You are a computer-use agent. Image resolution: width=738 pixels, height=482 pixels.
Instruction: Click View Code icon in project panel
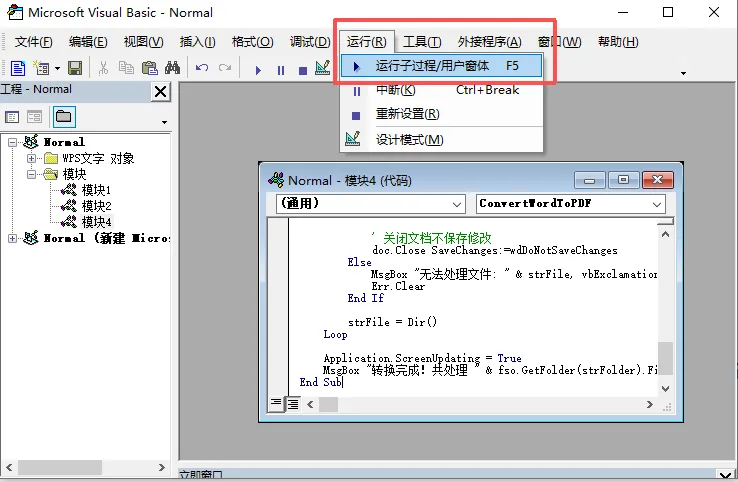(x=12, y=117)
